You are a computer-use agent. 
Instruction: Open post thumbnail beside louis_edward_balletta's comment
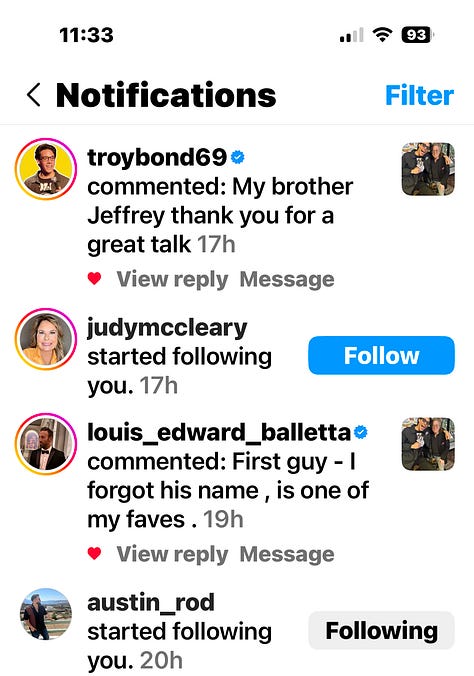[x=428, y=444]
